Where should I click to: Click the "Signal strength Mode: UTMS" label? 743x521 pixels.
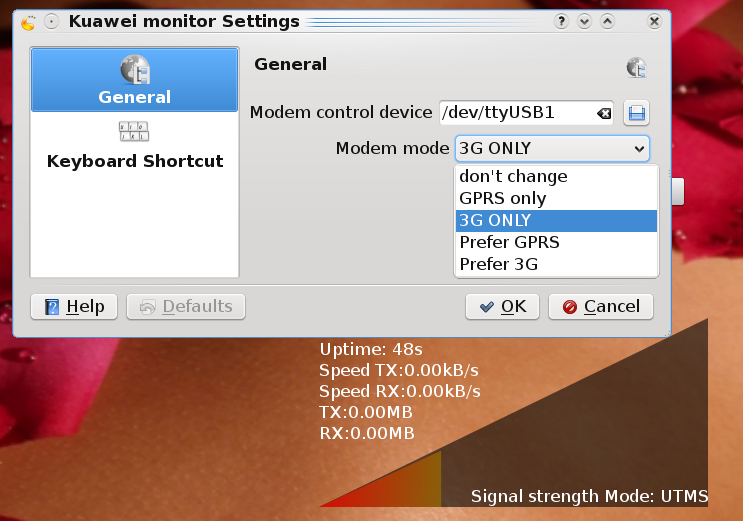pyautogui.click(x=589, y=496)
